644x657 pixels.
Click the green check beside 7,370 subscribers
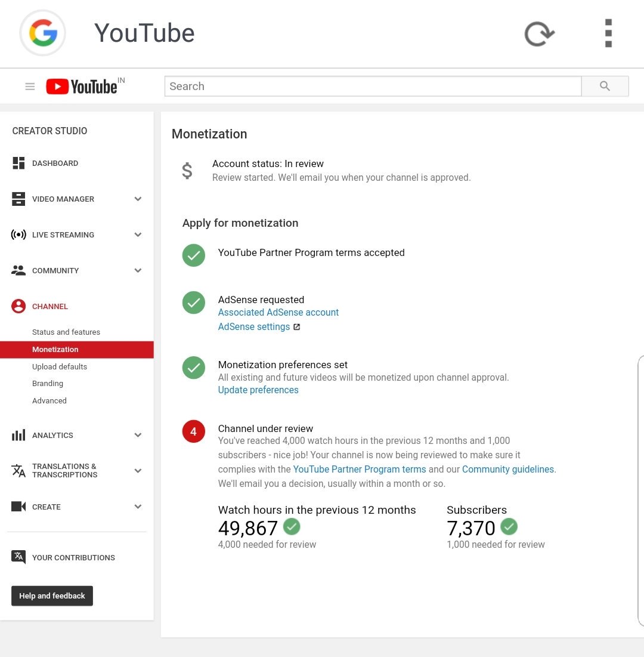tap(509, 527)
